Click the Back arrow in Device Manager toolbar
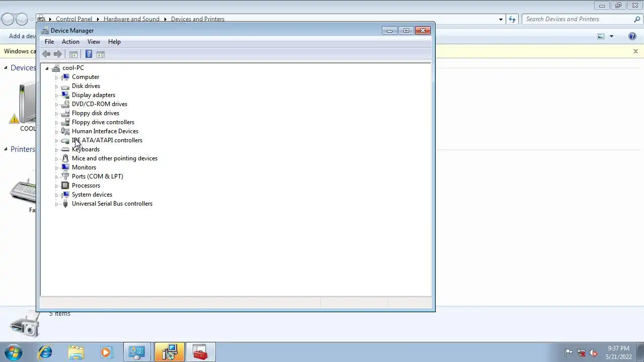The image size is (644, 362). (x=46, y=54)
